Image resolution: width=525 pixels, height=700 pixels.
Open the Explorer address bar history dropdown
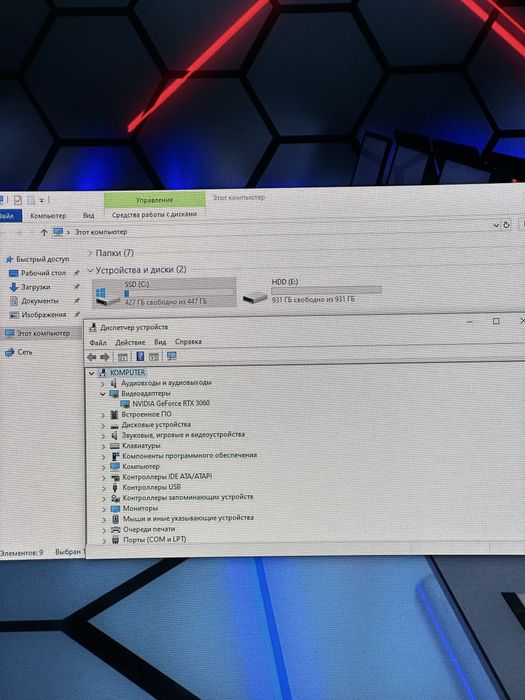(x=496, y=225)
